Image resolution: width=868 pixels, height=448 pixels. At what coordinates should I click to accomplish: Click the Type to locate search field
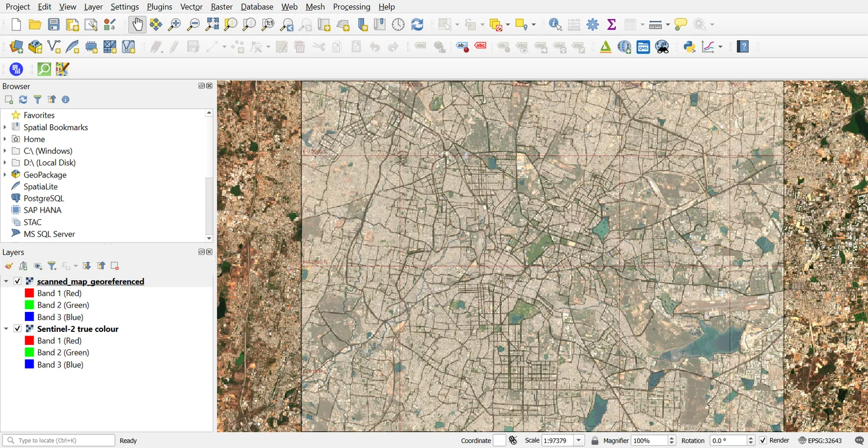click(x=59, y=440)
